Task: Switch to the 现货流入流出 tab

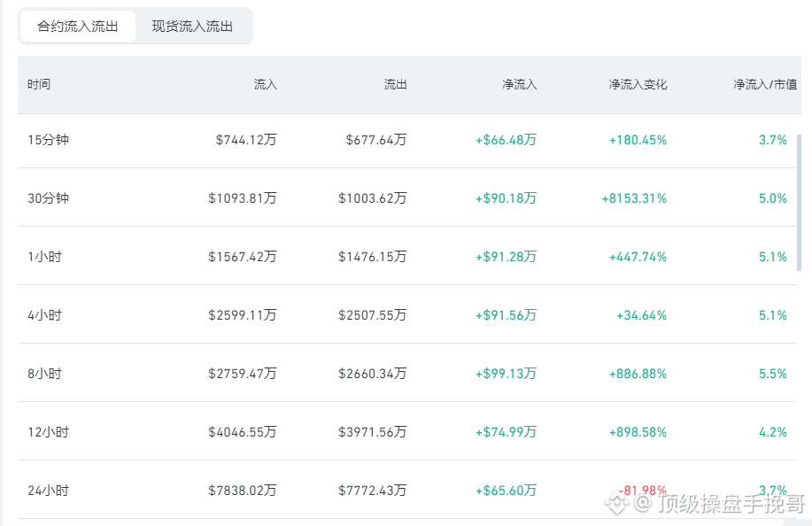Action: [192, 26]
